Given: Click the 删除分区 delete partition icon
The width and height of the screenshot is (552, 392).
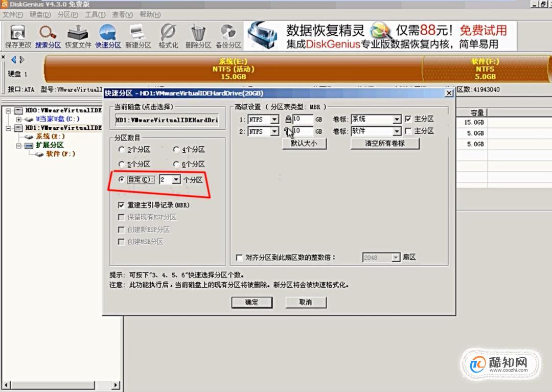Looking at the screenshot, I should [x=198, y=36].
